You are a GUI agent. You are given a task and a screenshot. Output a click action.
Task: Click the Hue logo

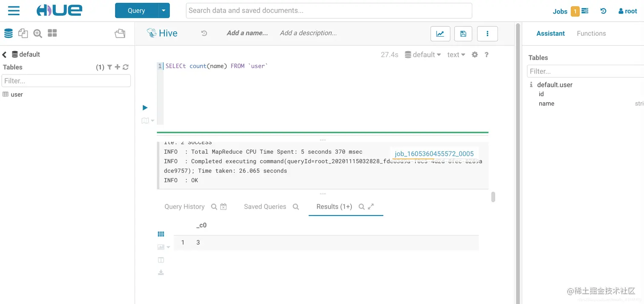point(59,11)
